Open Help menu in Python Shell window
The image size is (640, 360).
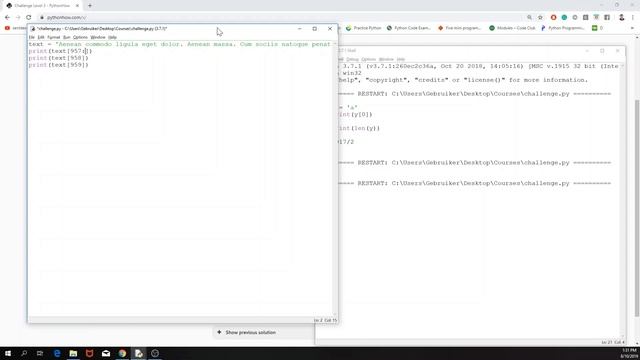(x=400, y=59)
